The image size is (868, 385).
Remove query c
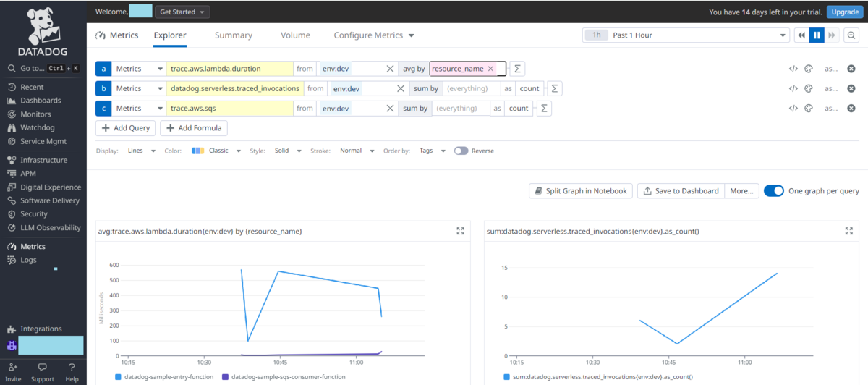[x=851, y=108]
